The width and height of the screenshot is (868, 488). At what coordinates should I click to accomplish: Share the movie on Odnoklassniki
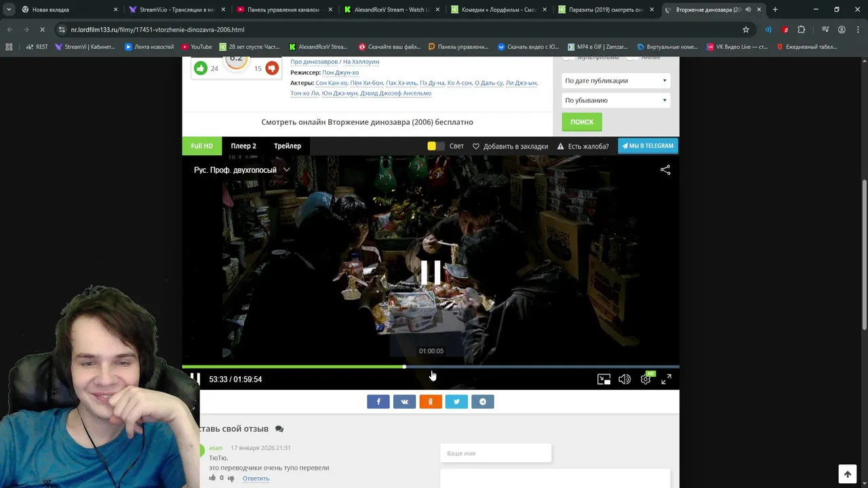pyautogui.click(x=431, y=402)
